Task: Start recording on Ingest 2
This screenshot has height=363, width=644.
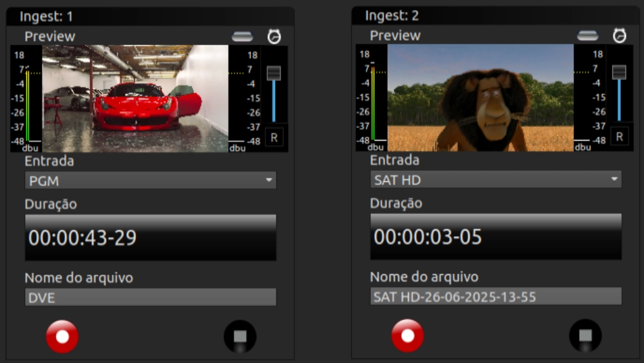Action: point(408,335)
